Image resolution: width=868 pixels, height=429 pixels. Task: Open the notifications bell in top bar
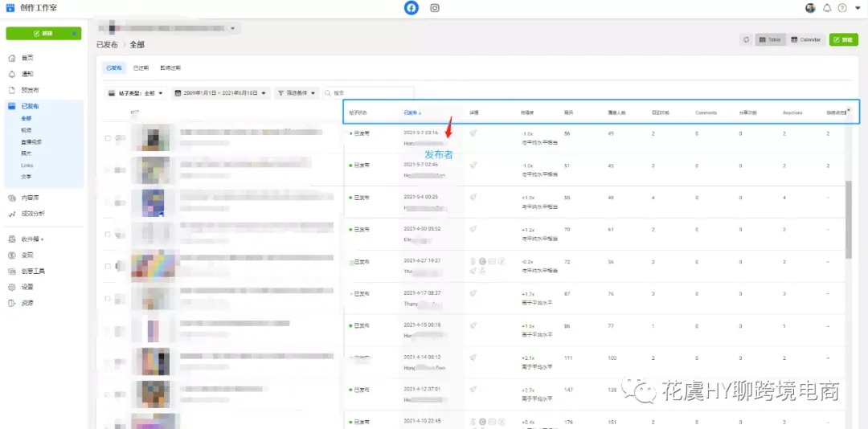click(827, 8)
